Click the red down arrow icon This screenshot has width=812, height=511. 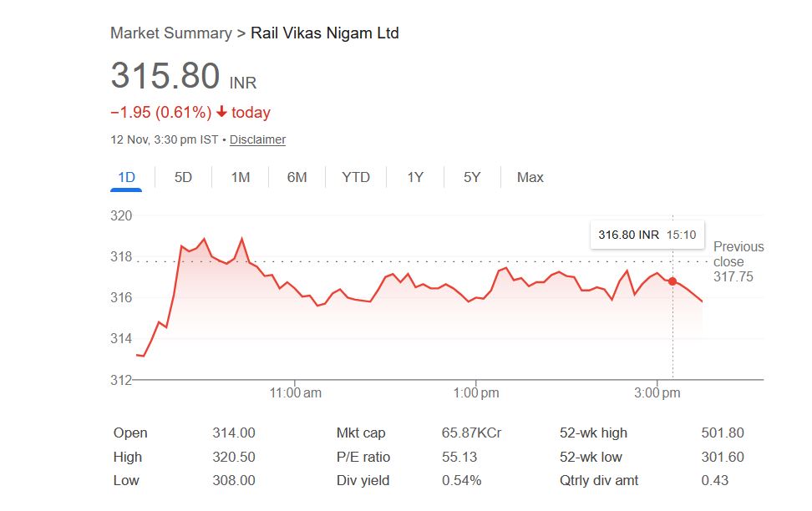tap(221, 112)
